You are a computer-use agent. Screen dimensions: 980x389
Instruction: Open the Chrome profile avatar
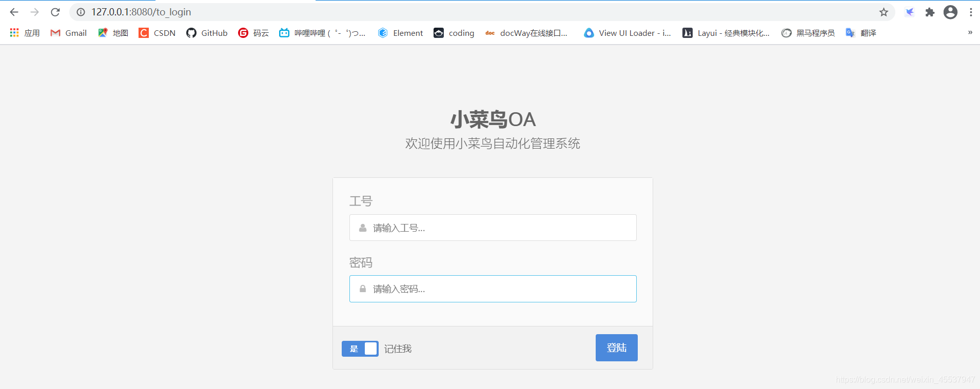click(x=950, y=12)
